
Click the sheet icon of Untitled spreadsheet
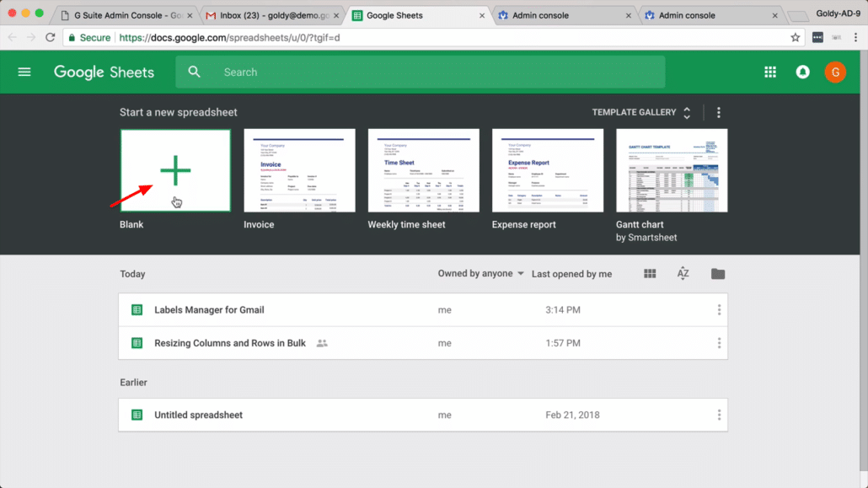(137, 415)
